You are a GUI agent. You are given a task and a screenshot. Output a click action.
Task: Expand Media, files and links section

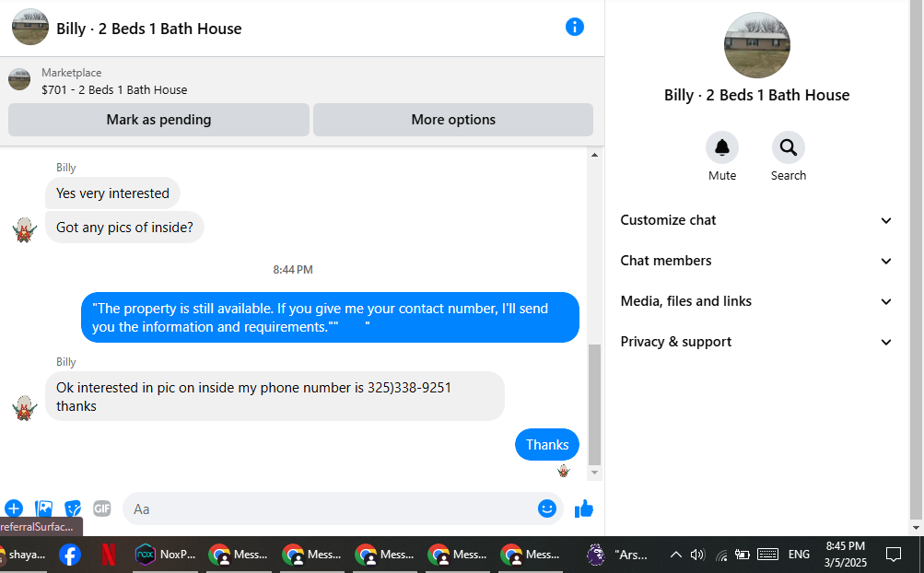click(x=756, y=301)
